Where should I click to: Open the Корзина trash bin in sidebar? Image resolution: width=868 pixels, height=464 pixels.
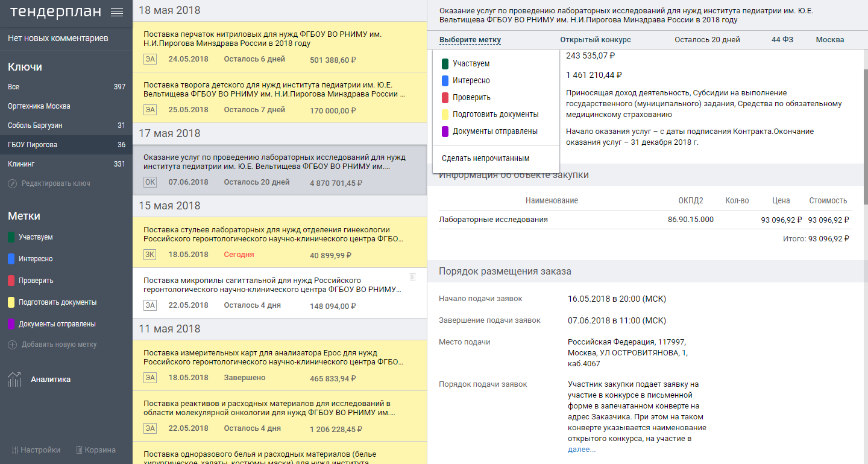(79, 450)
